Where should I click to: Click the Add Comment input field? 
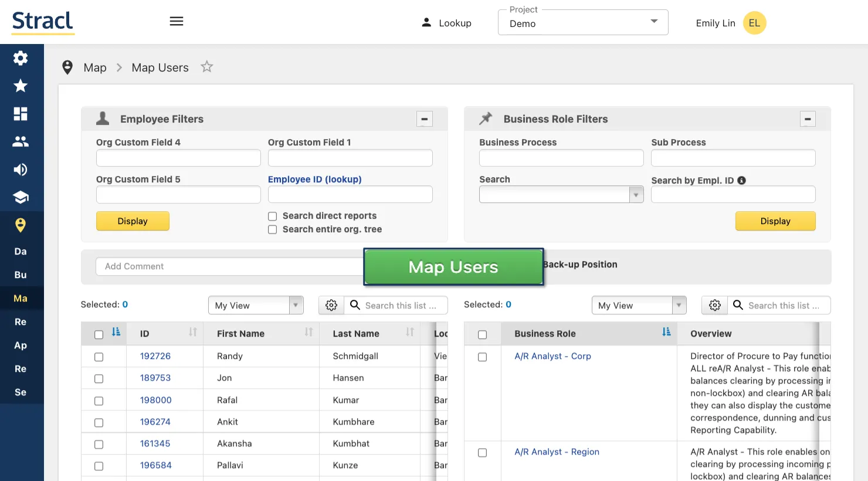coord(229,266)
